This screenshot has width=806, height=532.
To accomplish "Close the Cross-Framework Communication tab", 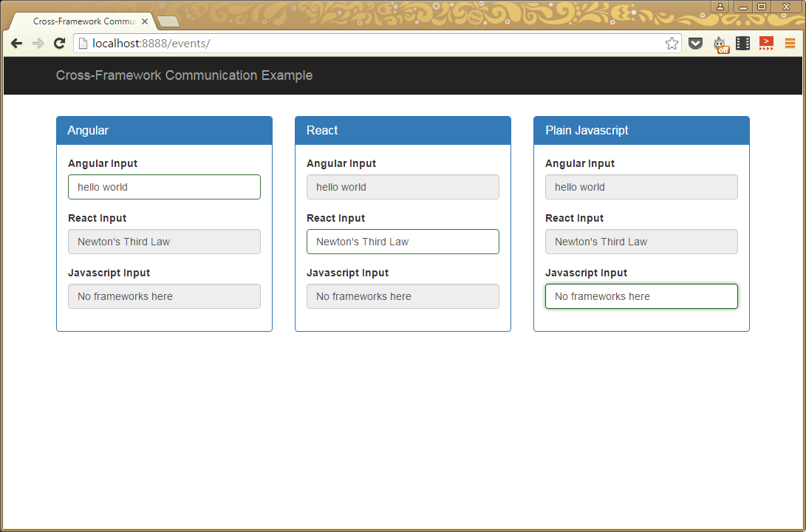I will coord(145,21).
